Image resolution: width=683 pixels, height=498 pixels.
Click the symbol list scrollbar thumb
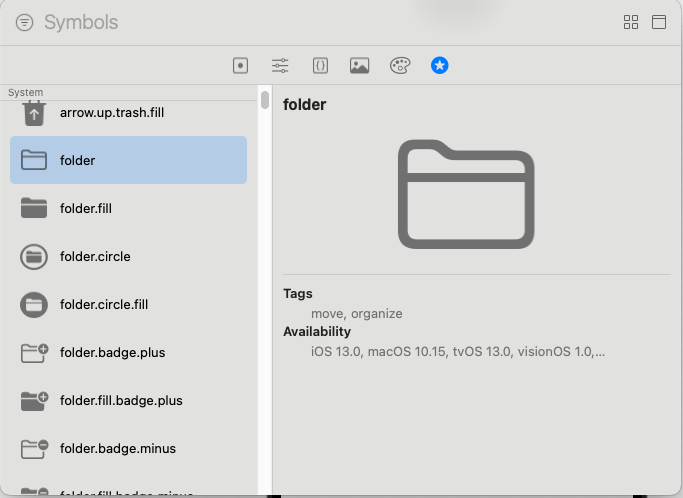pyautogui.click(x=265, y=100)
